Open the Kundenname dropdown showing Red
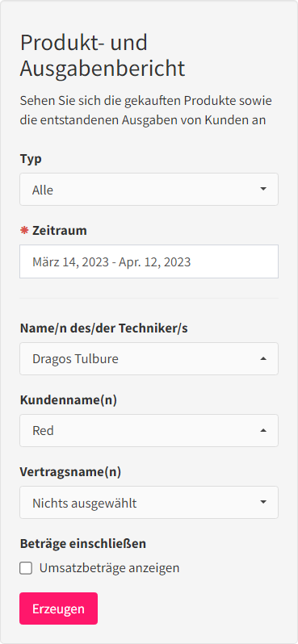This screenshot has height=644, width=298. click(149, 430)
